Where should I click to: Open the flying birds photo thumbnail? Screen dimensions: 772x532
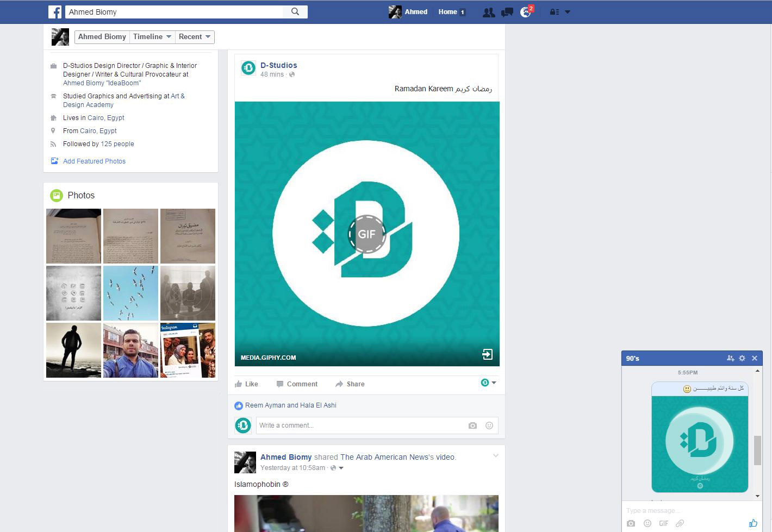pos(130,293)
